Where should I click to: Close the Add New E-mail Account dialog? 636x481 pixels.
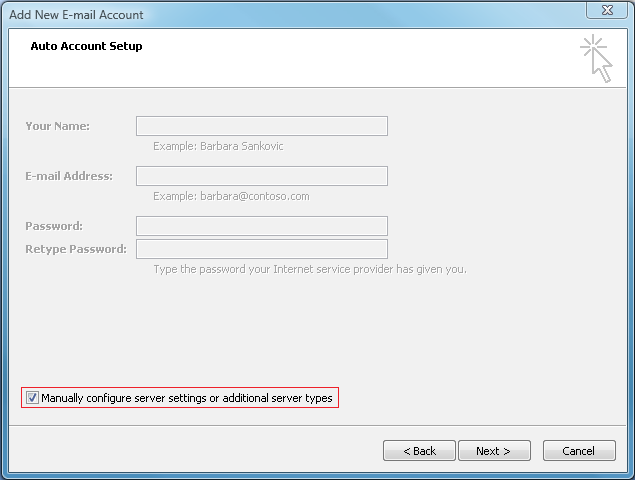pos(607,13)
